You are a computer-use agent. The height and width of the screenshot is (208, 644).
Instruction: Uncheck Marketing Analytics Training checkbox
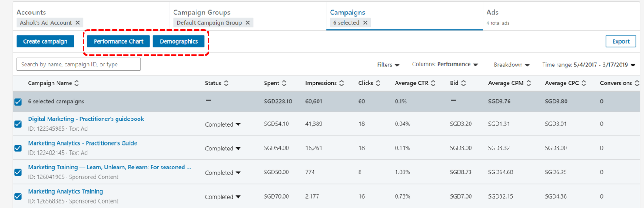(18, 196)
